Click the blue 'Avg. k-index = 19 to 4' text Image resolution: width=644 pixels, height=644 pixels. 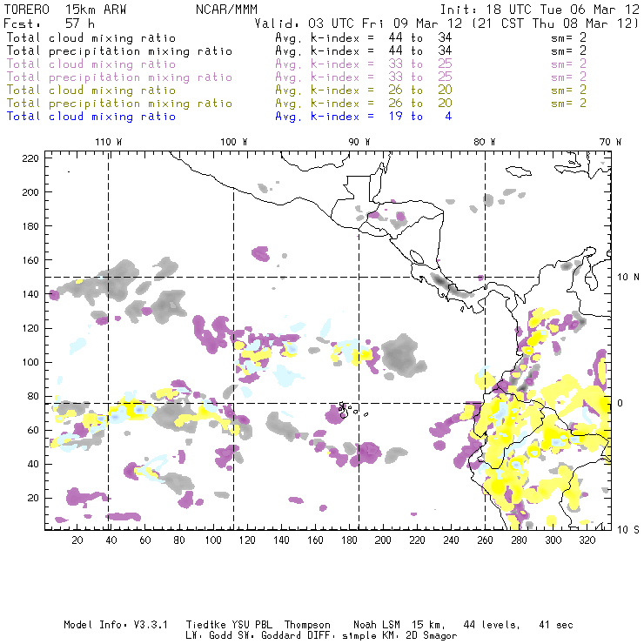tap(364, 117)
